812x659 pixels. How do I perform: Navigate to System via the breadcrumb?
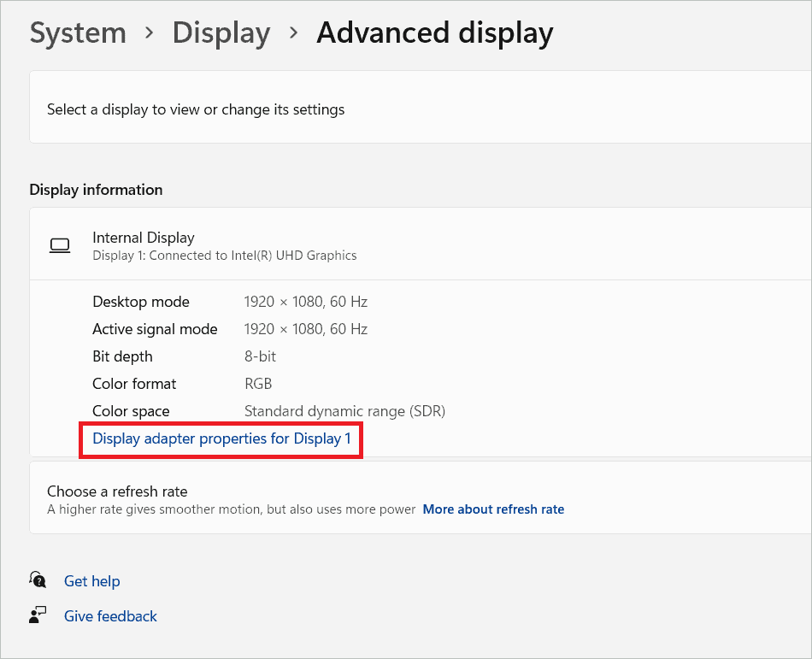[78, 32]
